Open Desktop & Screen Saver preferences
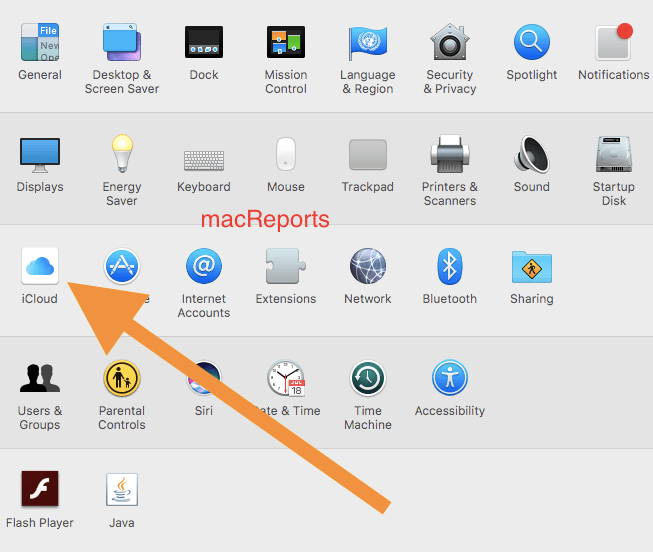This screenshot has height=552, width=653. click(x=122, y=42)
